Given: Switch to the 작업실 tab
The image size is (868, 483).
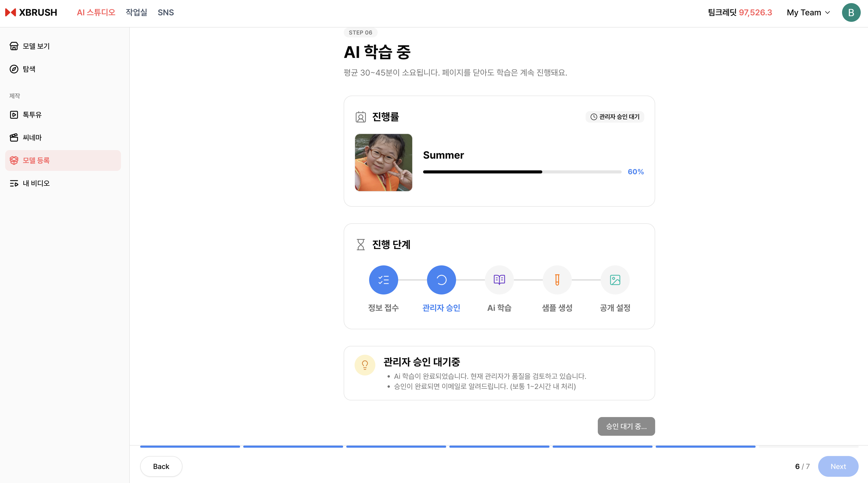Looking at the screenshot, I should (x=137, y=12).
